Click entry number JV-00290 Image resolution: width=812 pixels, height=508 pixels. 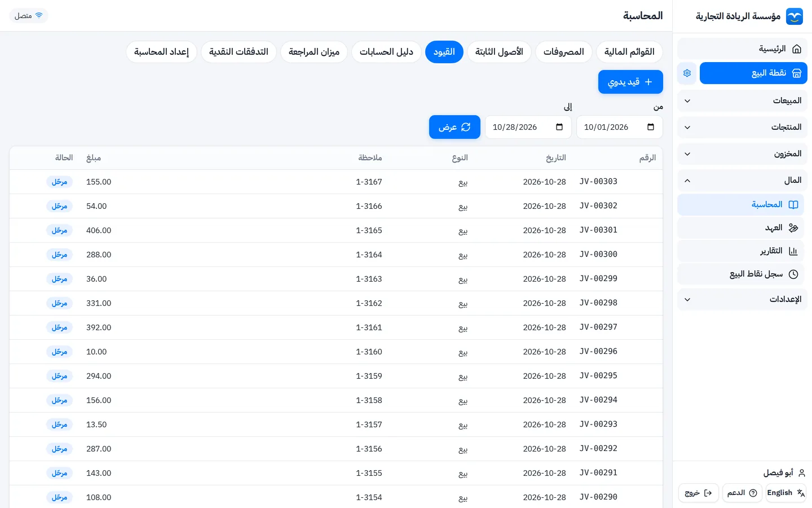point(598,497)
